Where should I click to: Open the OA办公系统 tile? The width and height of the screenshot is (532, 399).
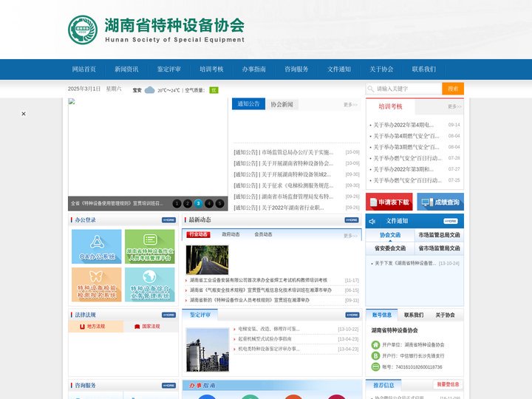coord(97,247)
